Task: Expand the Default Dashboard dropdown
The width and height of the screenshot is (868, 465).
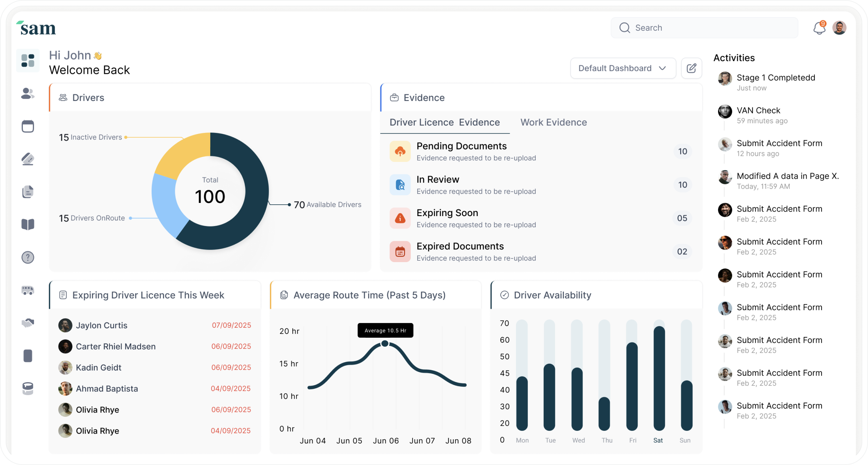Action: pos(623,68)
